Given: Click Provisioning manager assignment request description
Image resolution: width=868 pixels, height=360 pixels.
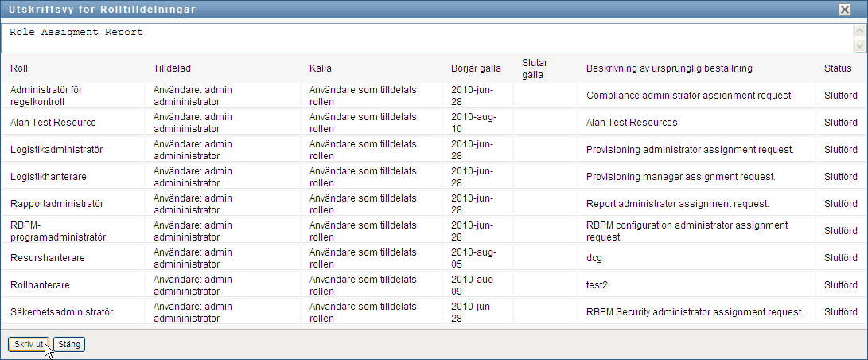Looking at the screenshot, I should [x=681, y=177].
